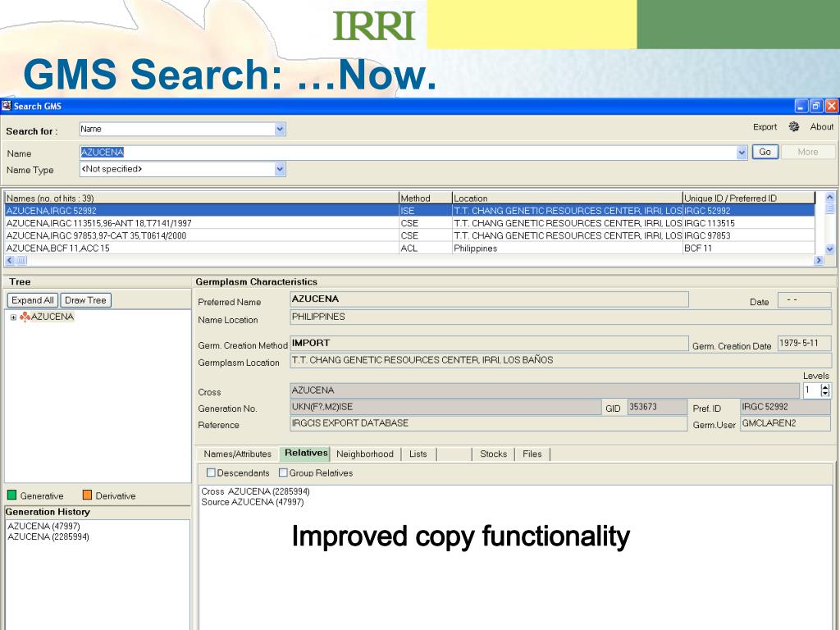Click the Go button
Image resolution: width=840 pixels, height=630 pixels.
(x=765, y=152)
